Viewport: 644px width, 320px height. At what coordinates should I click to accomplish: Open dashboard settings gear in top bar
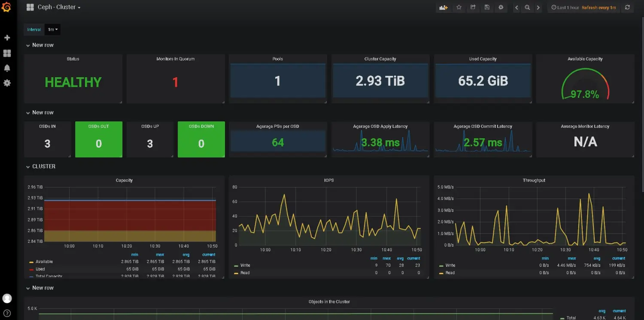coord(501,7)
